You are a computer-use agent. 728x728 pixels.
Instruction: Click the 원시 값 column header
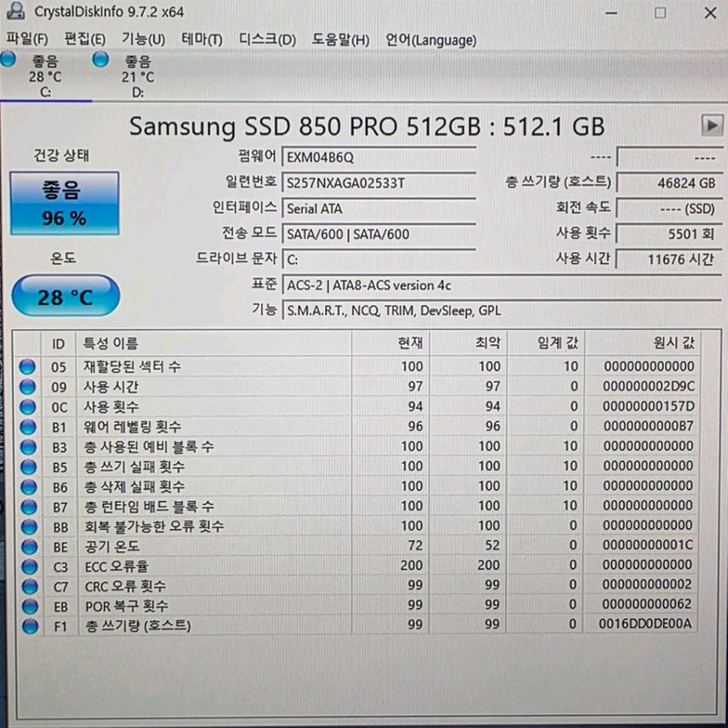[643, 344]
